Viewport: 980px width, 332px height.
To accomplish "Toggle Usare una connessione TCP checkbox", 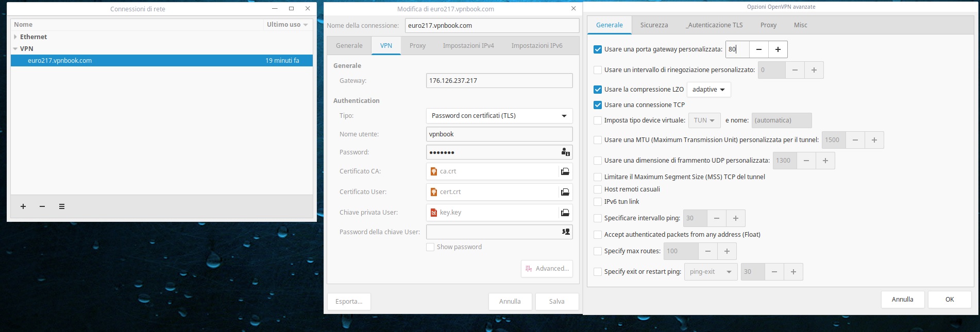I will (598, 105).
